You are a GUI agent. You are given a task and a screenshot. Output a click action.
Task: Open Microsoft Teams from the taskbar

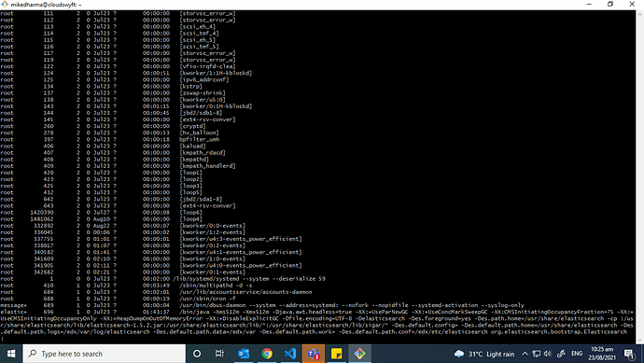[314, 354]
